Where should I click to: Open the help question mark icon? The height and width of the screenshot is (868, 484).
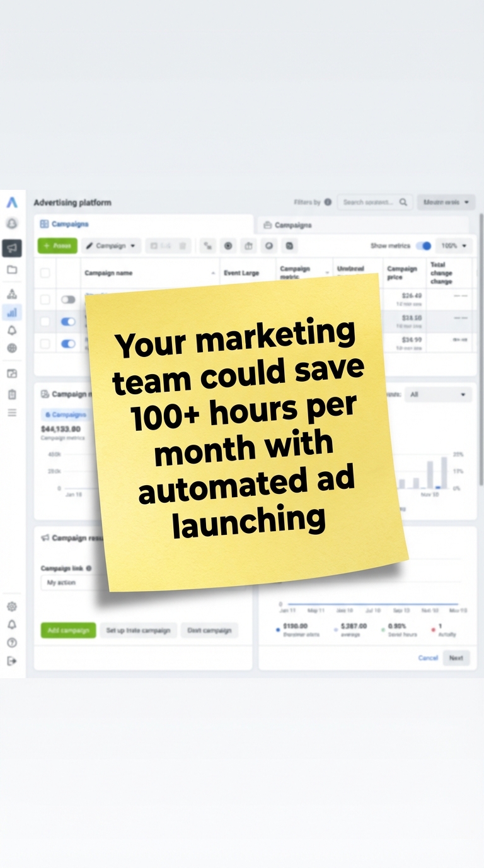pyautogui.click(x=12, y=643)
